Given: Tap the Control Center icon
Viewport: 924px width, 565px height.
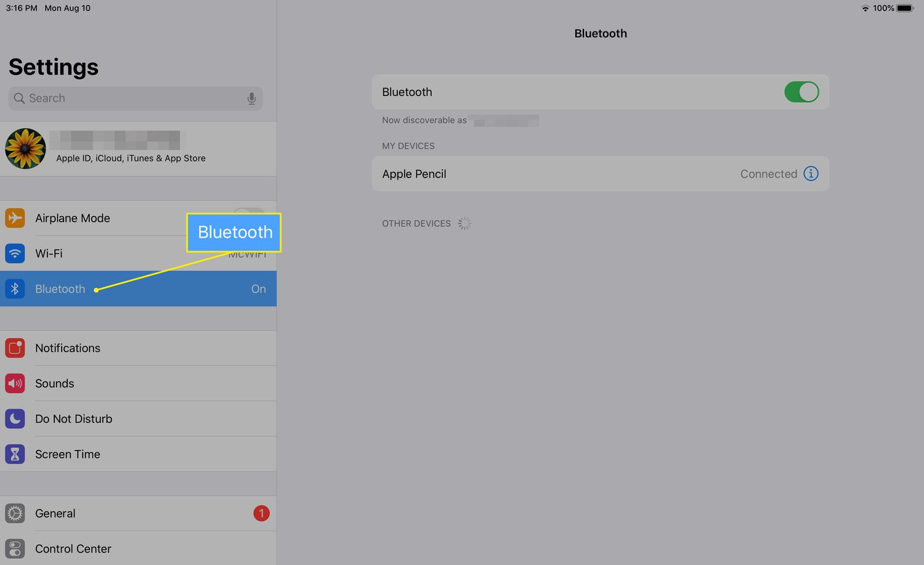Looking at the screenshot, I should pos(15,548).
